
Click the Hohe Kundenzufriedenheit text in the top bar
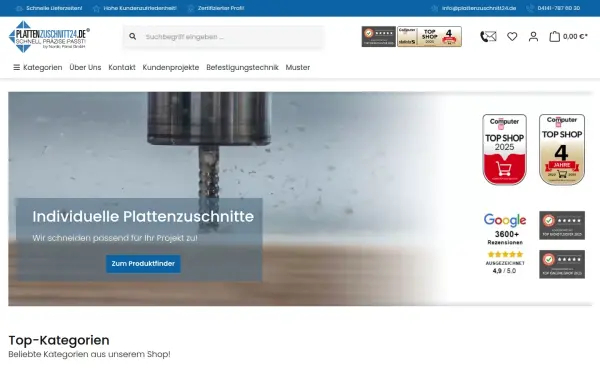coord(140,8)
